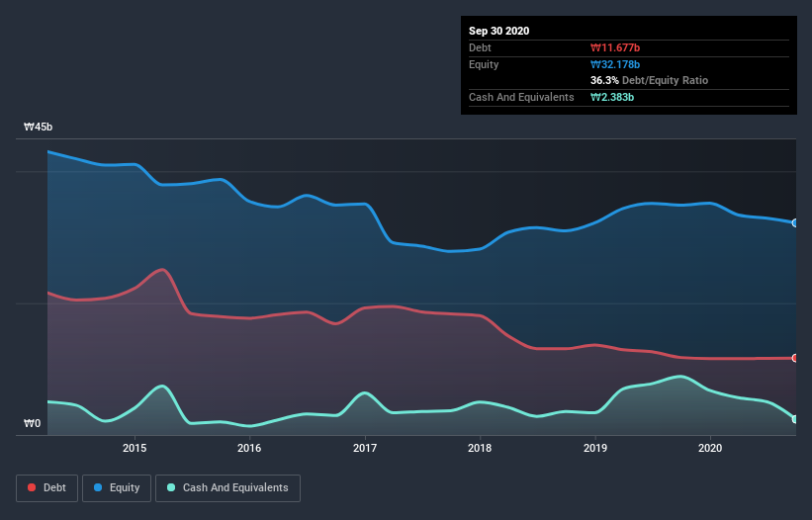Click the Debt label in tooltip

480,47
